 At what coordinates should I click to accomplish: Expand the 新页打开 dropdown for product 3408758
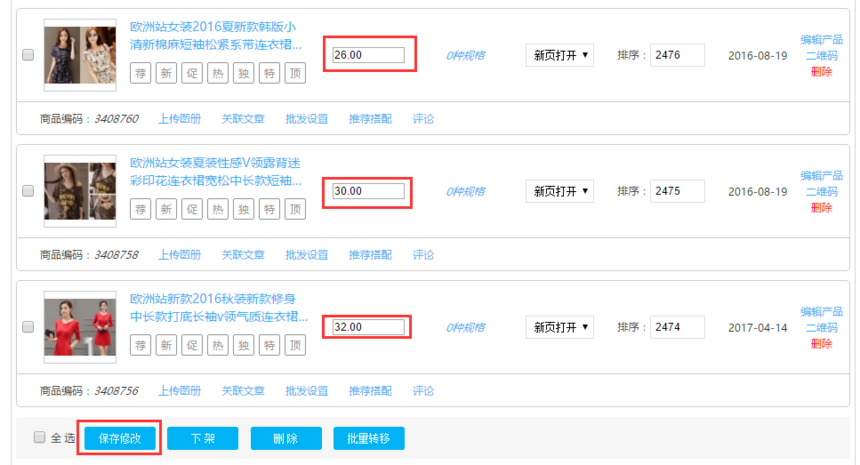click(x=560, y=191)
